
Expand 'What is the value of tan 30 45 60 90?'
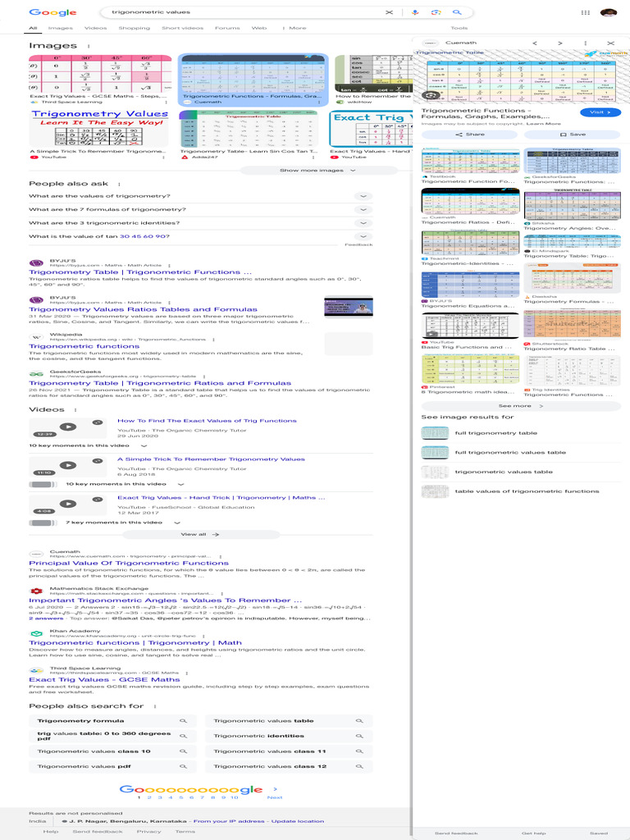(x=200, y=236)
